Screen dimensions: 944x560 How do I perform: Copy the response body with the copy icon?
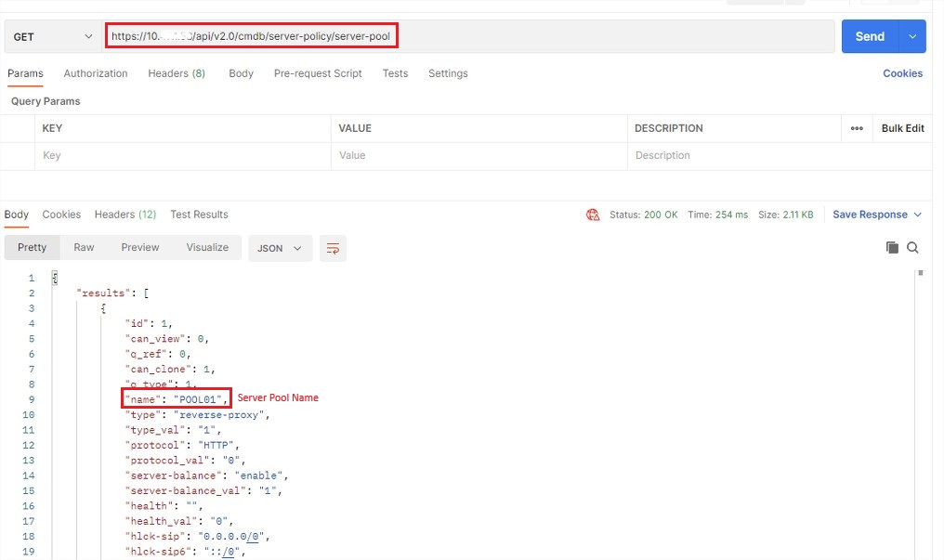(x=892, y=247)
